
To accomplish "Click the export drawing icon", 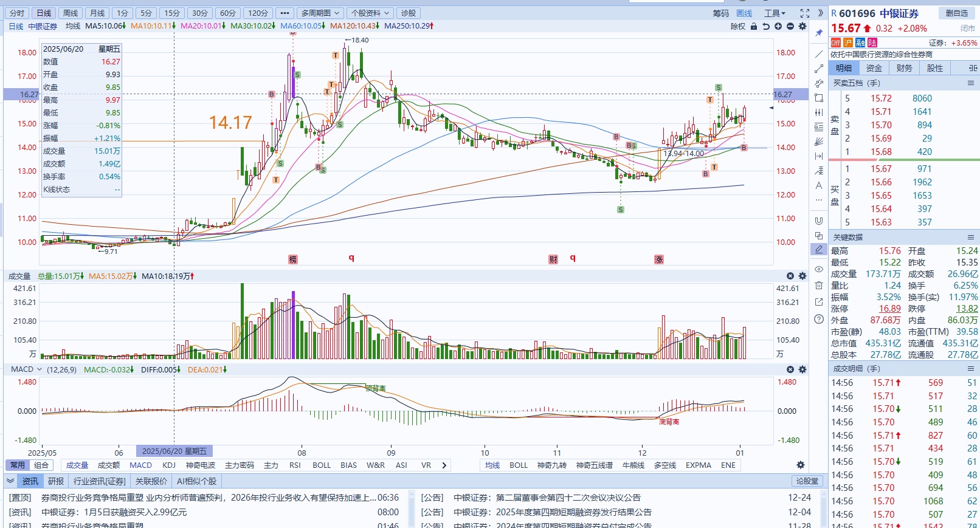I will (x=819, y=302).
